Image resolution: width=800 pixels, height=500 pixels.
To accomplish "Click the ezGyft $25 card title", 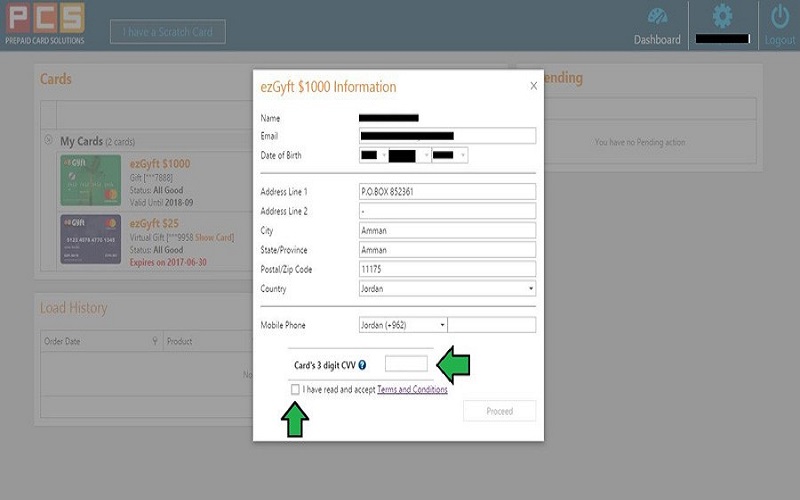I will 154,223.
